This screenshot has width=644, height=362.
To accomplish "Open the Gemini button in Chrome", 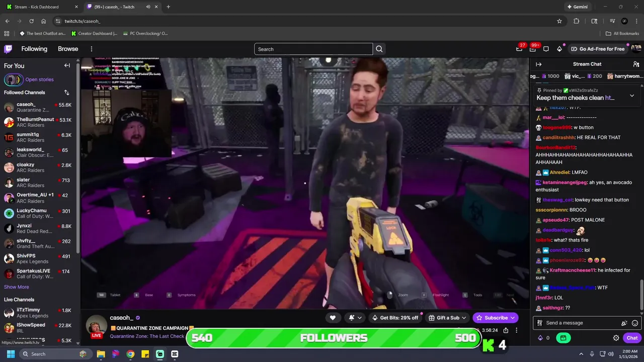I will [x=577, y=7].
